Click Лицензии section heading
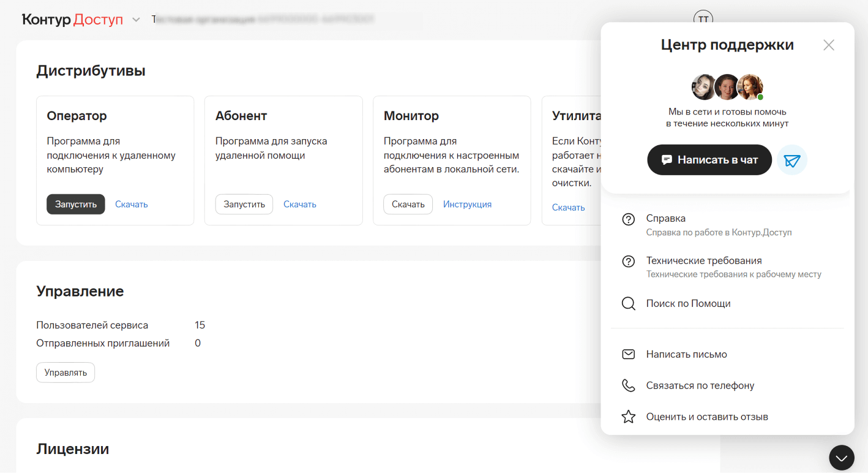The width and height of the screenshot is (868, 473). point(73,449)
